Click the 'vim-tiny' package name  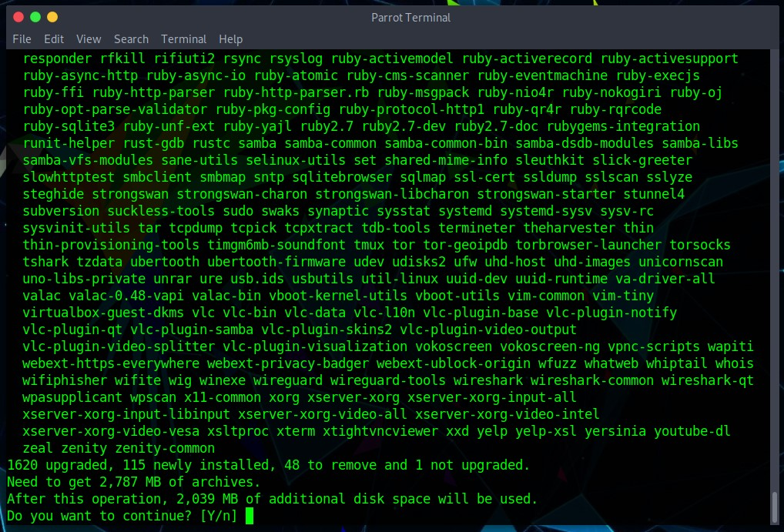[x=623, y=296]
